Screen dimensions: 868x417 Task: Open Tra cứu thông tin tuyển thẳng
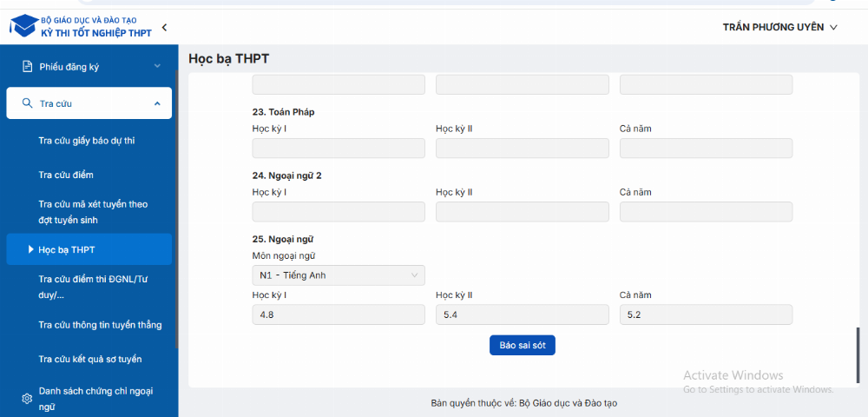coord(100,325)
